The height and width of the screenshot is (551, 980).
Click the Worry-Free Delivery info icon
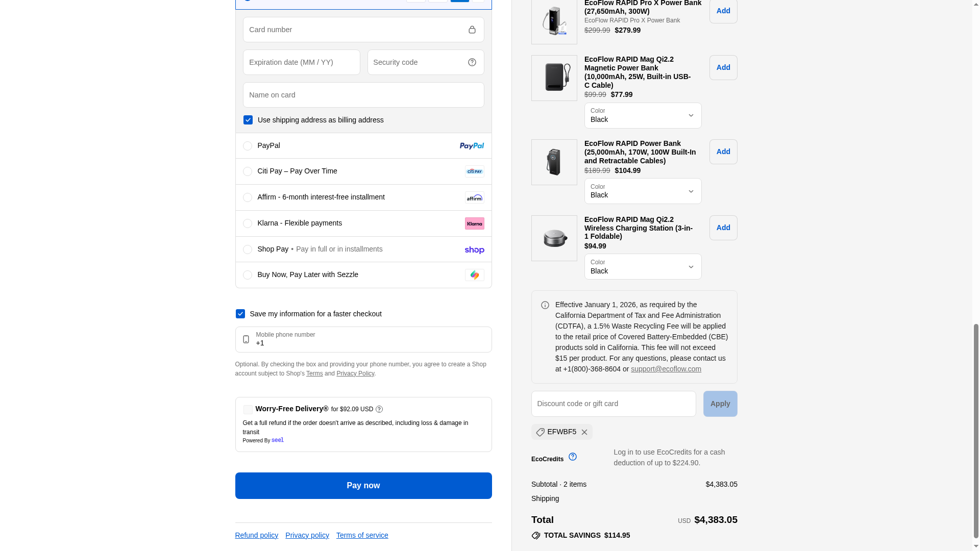click(379, 409)
